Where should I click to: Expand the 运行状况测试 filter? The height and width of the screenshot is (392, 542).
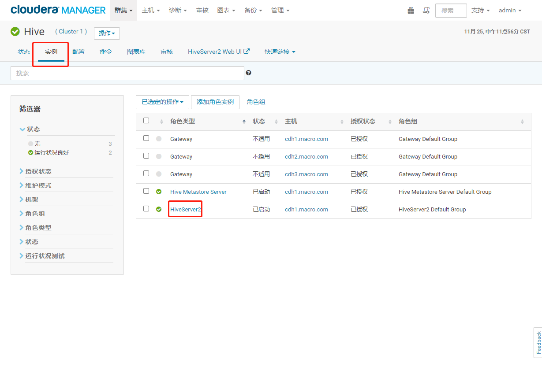42,256
